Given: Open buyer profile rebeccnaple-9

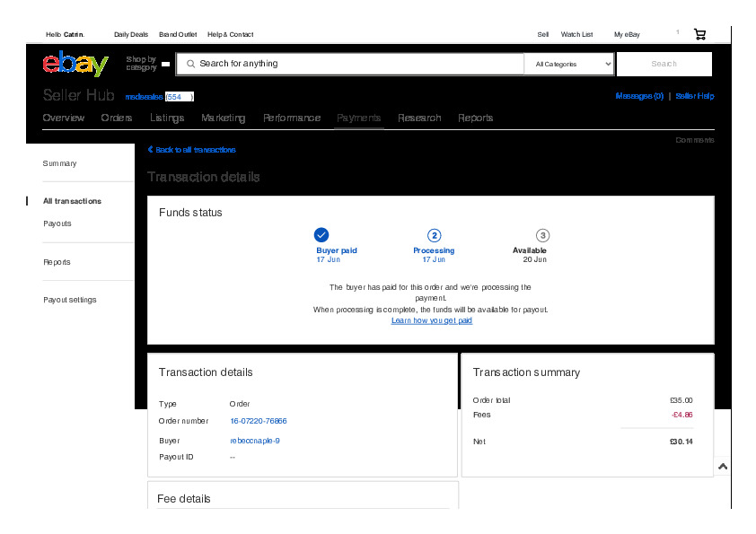Looking at the screenshot, I should (255, 441).
